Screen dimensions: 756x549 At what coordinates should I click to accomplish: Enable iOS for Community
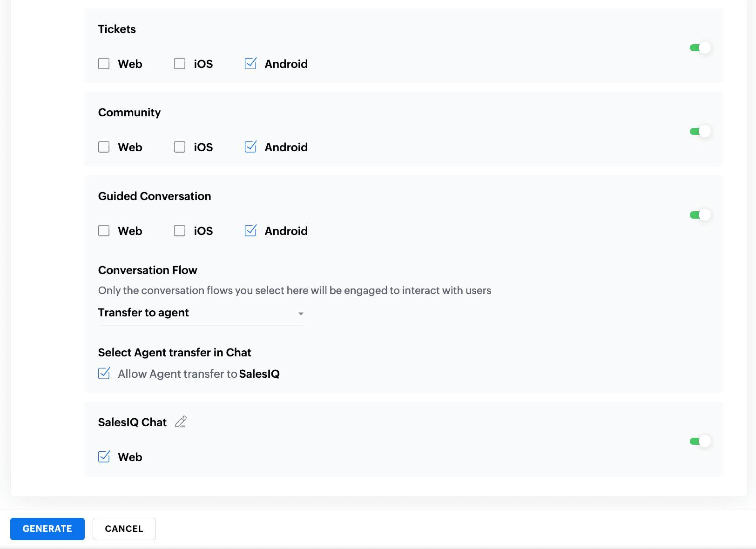[180, 147]
